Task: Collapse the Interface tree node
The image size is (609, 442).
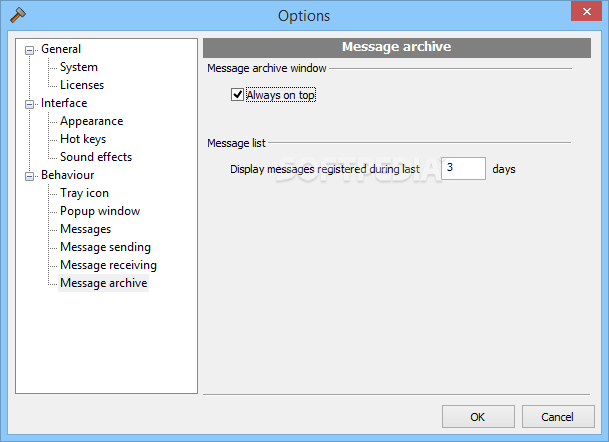Action: click(29, 104)
